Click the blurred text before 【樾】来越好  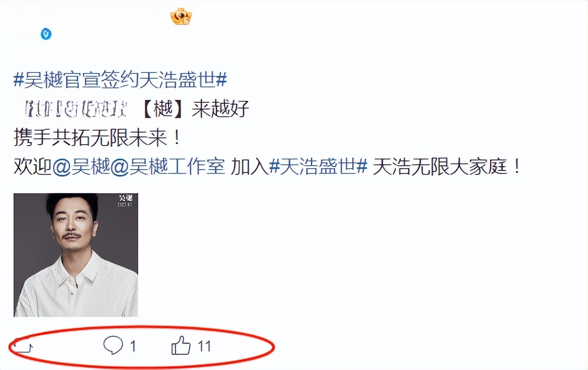coord(77,110)
